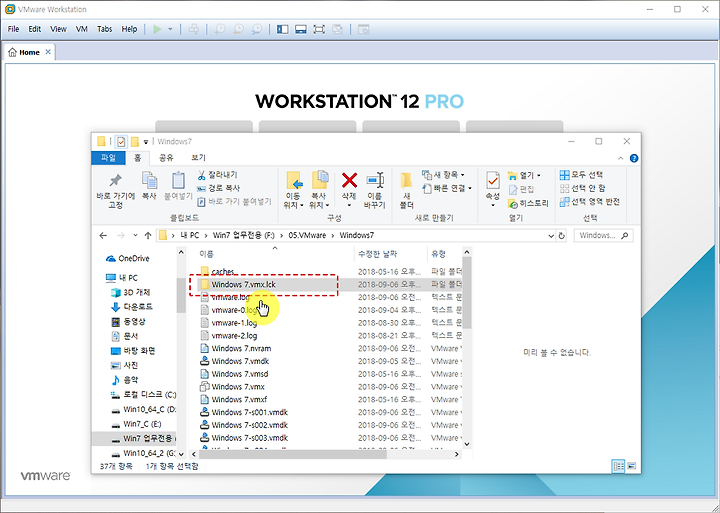Click 잘라내기 cut button

pyautogui.click(x=217, y=175)
